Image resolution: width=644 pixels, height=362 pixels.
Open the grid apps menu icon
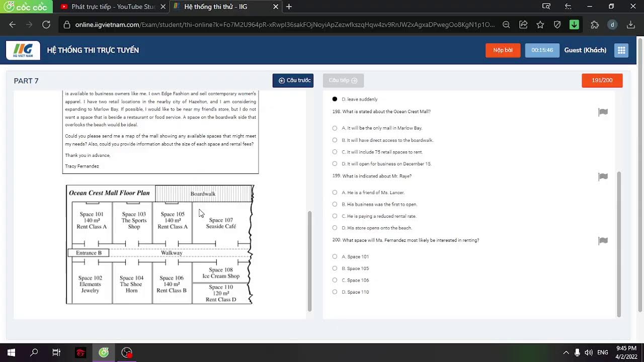pos(621,50)
